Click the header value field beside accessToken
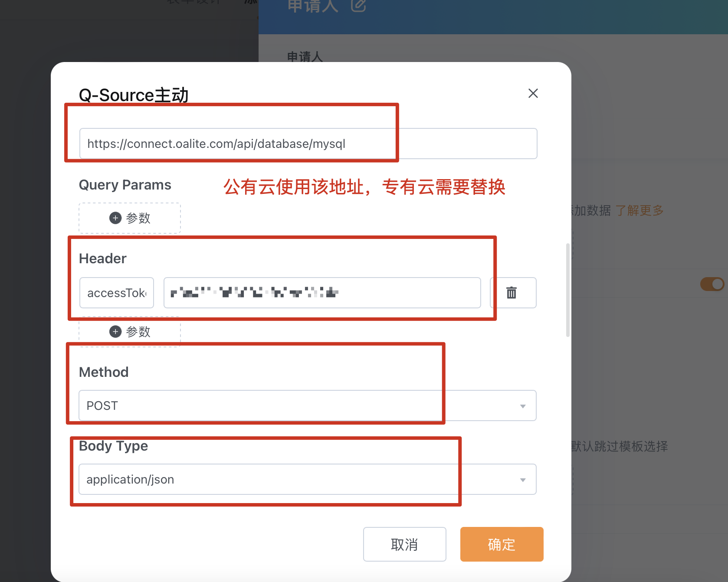This screenshot has height=582, width=728. (322, 293)
